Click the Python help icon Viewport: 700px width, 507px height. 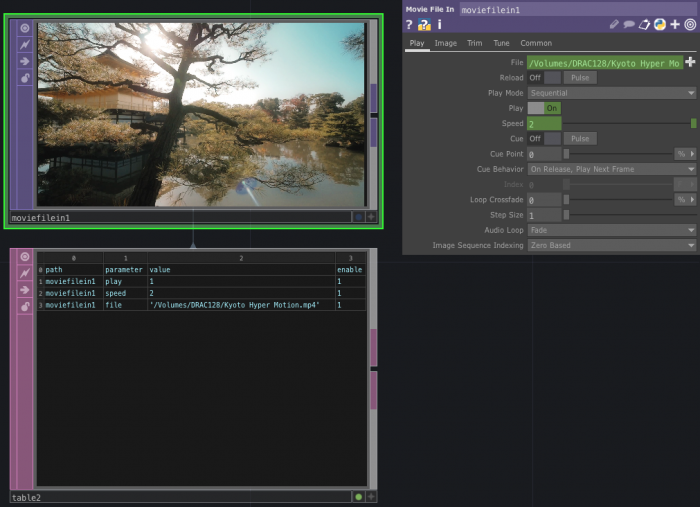(x=424, y=24)
